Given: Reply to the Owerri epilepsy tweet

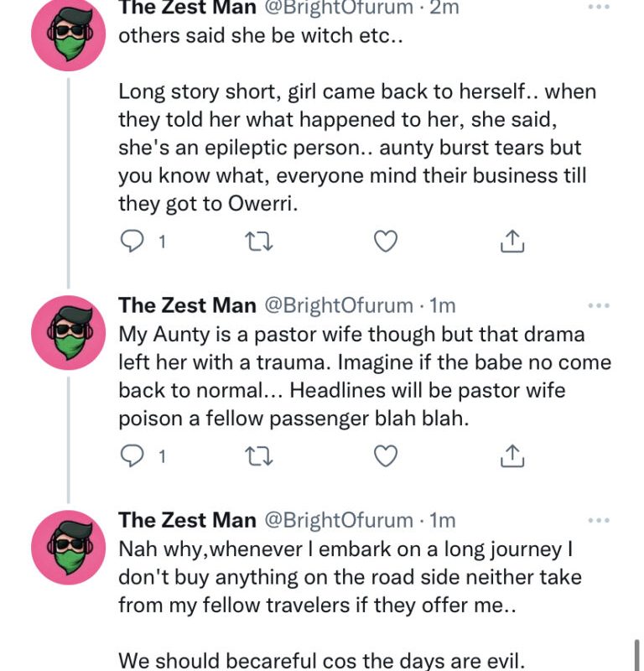Looking at the screenshot, I should point(133,242).
